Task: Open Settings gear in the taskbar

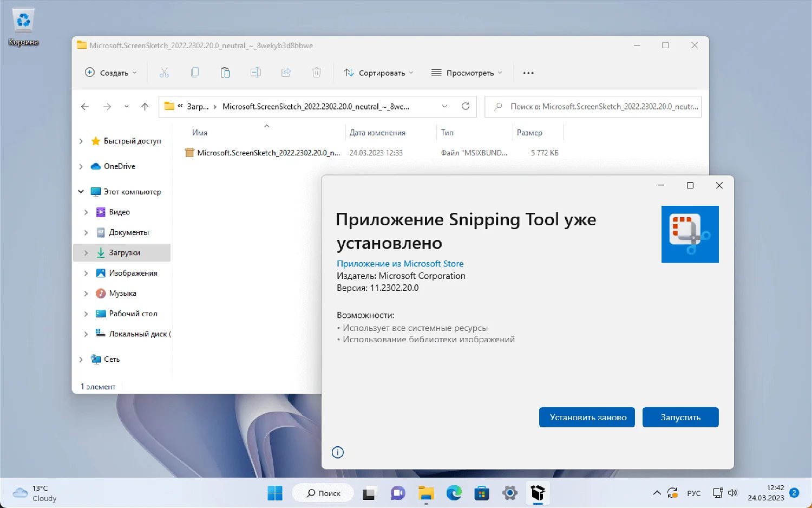Action: pos(509,493)
